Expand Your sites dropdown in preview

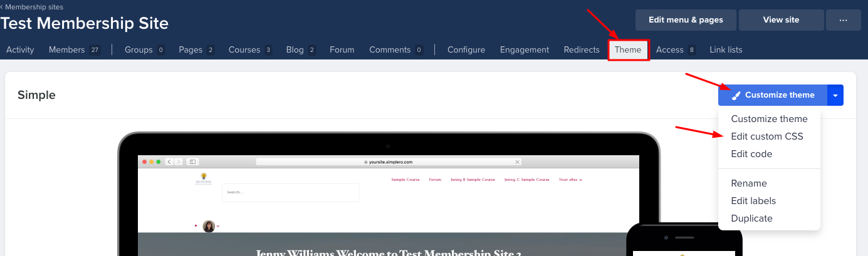click(570, 180)
